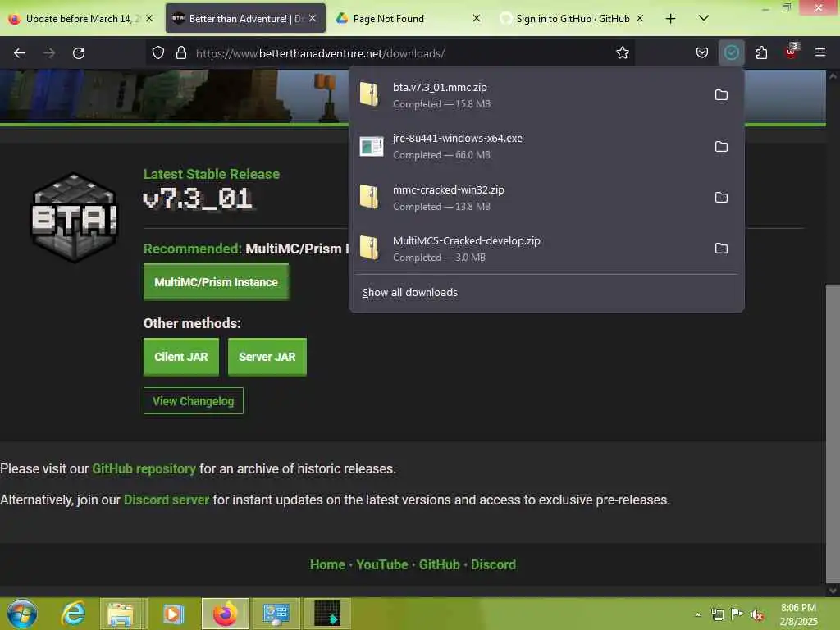Open the extensions puzzle icon

[x=761, y=52]
